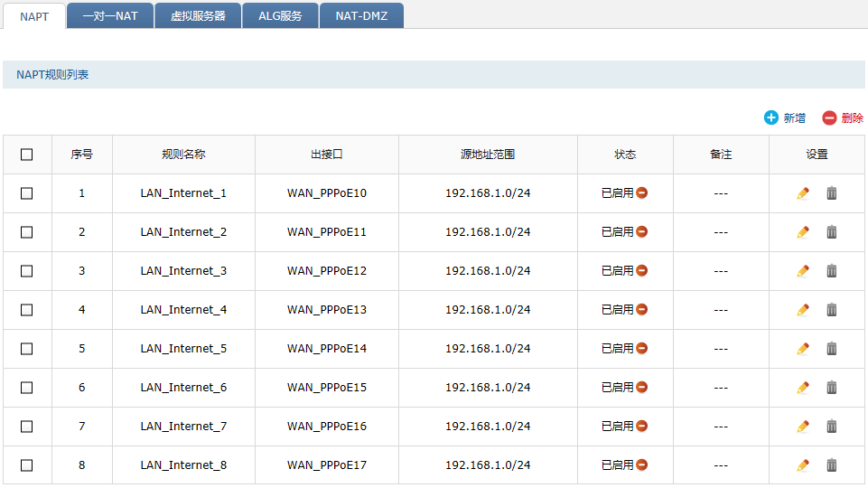Delete rule LAN_Internet_5 with trash icon
The width and height of the screenshot is (868, 488).
[832, 349]
